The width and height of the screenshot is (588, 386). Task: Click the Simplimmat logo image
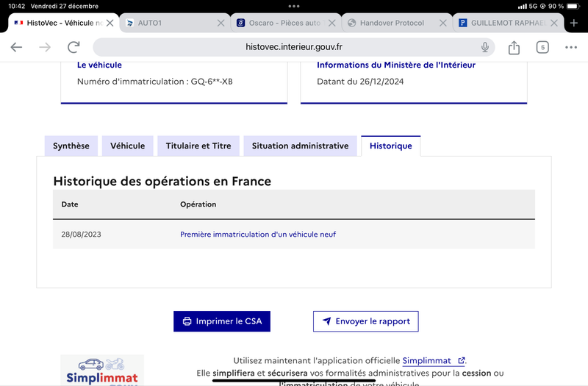(x=102, y=371)
